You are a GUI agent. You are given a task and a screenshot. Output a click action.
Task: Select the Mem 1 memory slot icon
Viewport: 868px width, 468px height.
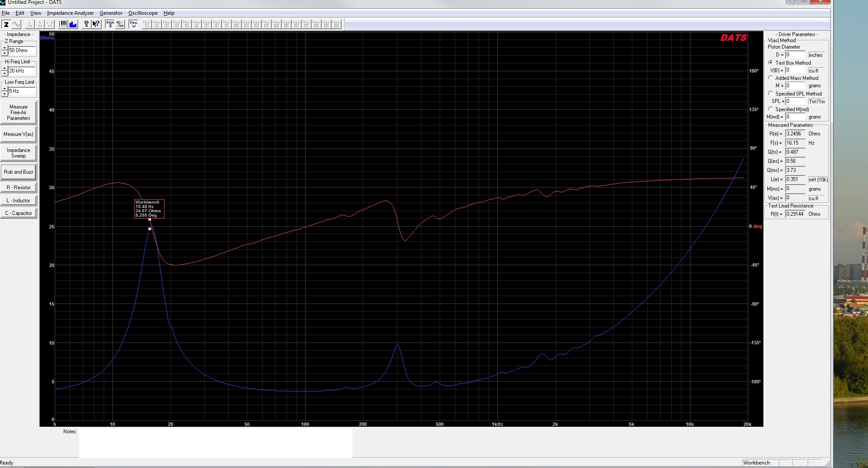147,24
